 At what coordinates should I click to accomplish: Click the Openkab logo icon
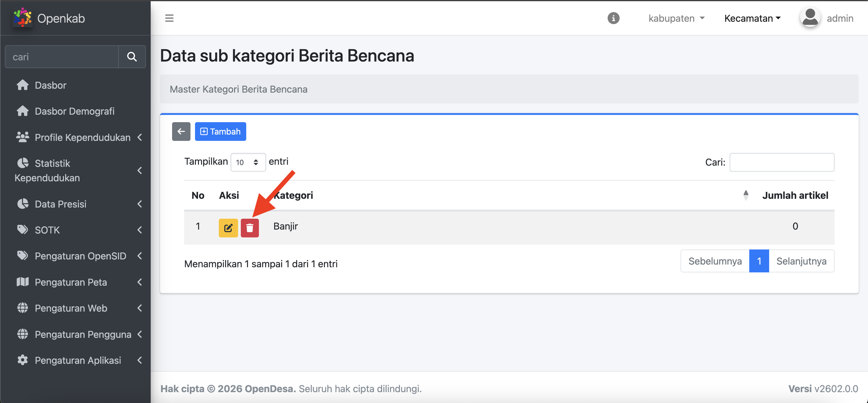coord(22,17)
